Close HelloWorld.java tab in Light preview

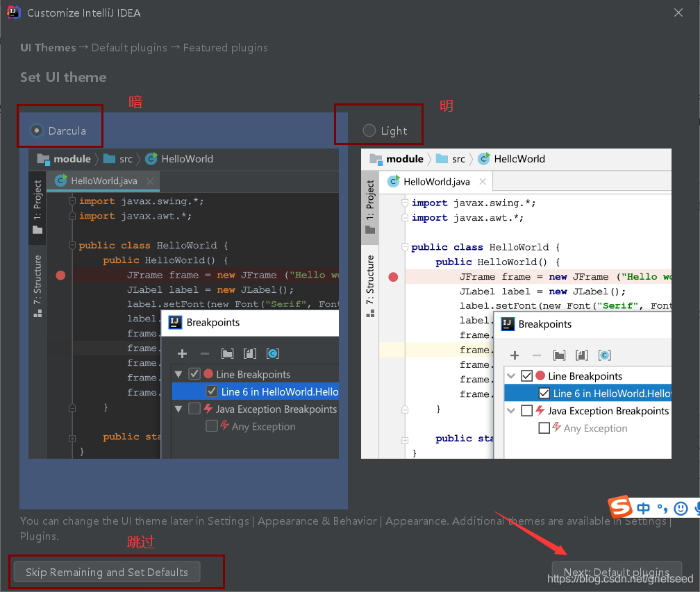[x=483, y=182]
